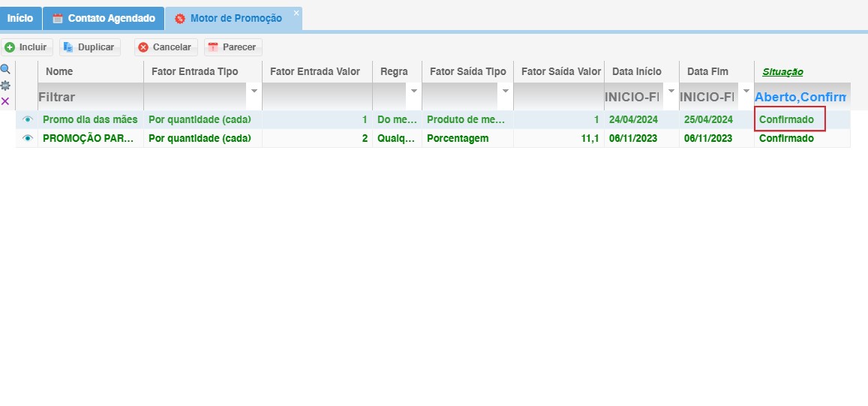Click the Situação filter field Aberto,Confirm

(x=800, y=97)
